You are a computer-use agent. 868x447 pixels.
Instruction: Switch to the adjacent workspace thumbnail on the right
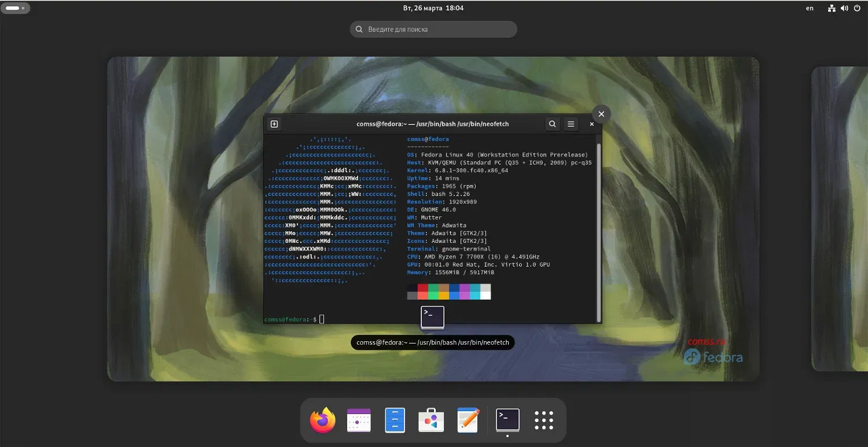pos(840,219)
